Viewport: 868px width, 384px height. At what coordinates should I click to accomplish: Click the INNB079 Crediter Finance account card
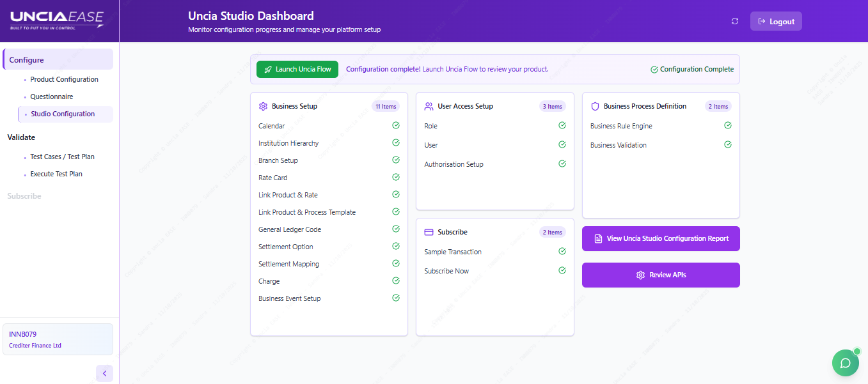(58, 339)
